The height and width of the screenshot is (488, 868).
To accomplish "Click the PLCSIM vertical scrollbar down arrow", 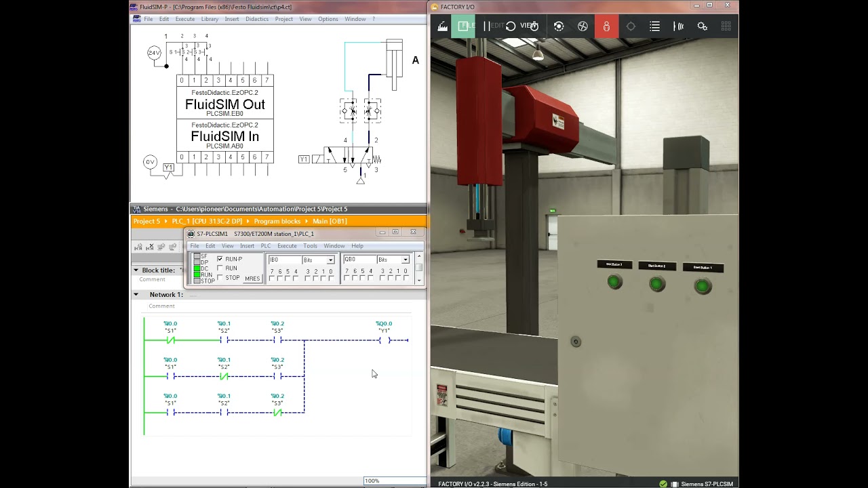I will [419, 280].
